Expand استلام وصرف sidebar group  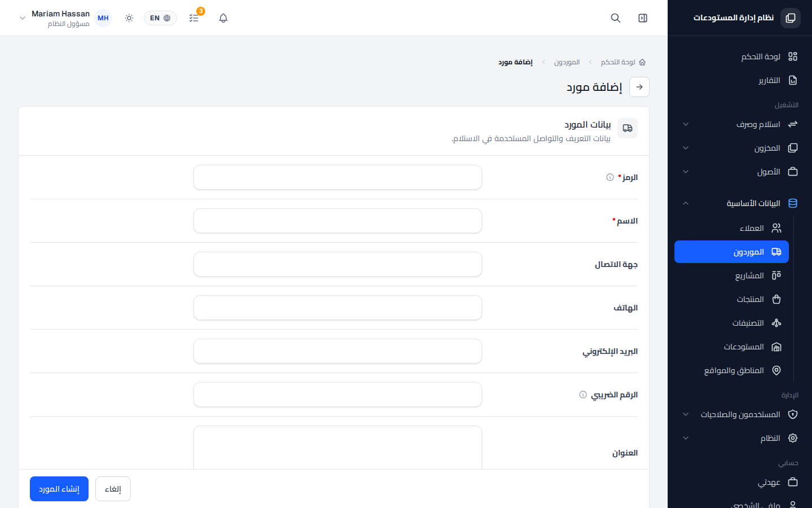740,124
